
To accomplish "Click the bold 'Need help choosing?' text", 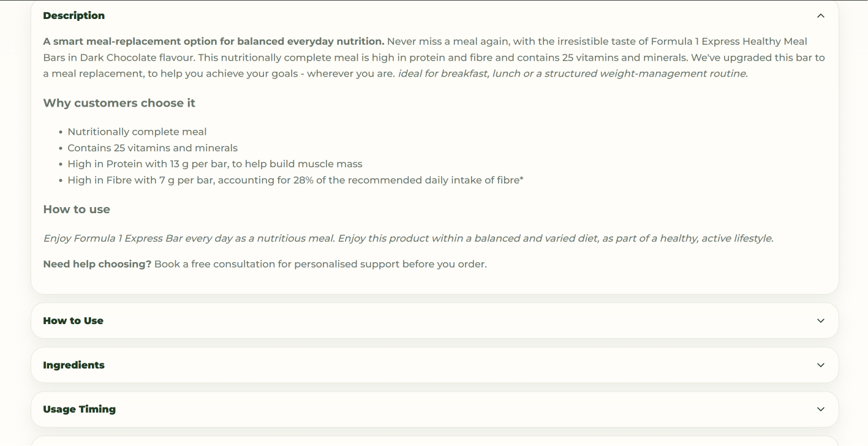I will point(97,264).
